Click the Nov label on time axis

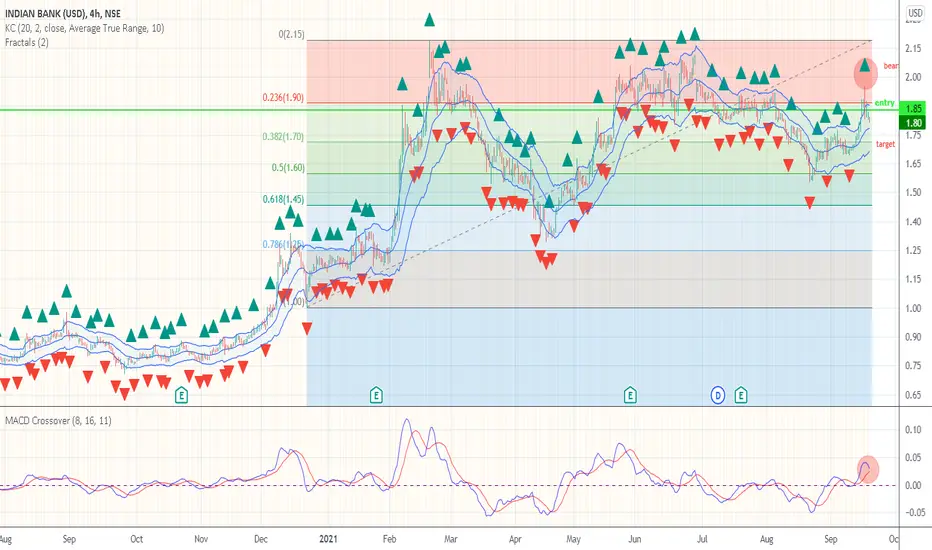coord(201,539)
